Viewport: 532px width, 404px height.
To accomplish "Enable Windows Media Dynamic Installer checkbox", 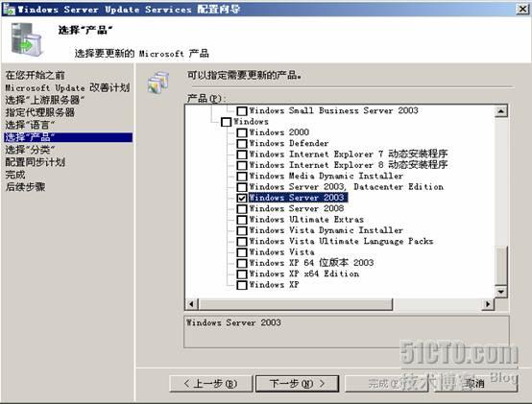I will coord(242,177).
